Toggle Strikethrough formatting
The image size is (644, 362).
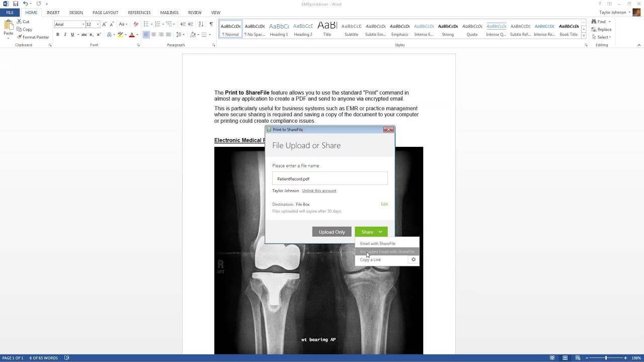coord(84,35)
